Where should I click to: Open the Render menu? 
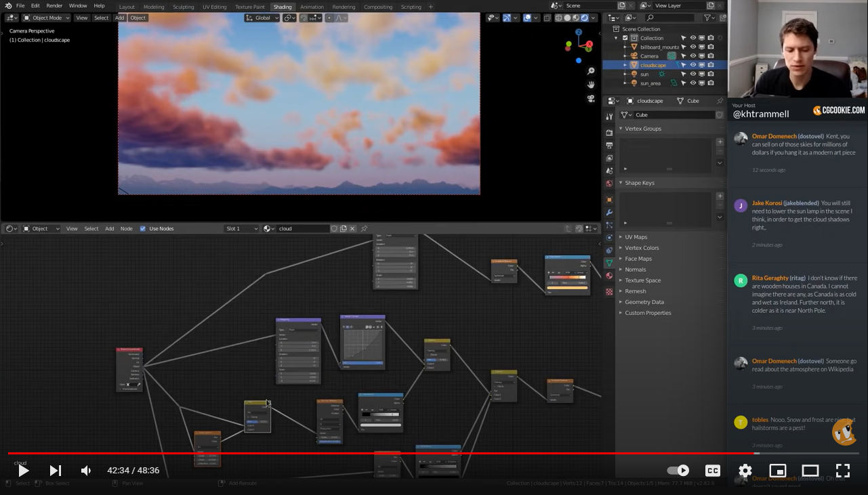[54, 5]
